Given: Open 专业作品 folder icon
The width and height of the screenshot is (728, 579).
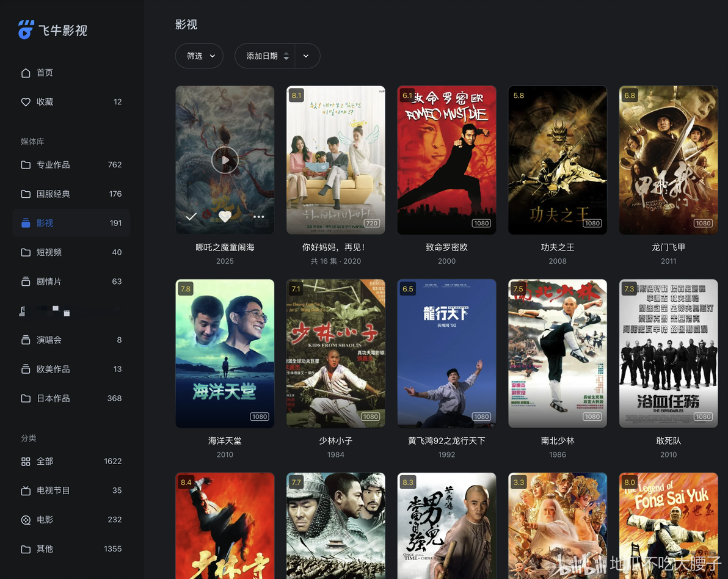Looking at the screenshot, I should tap(26, 165).
